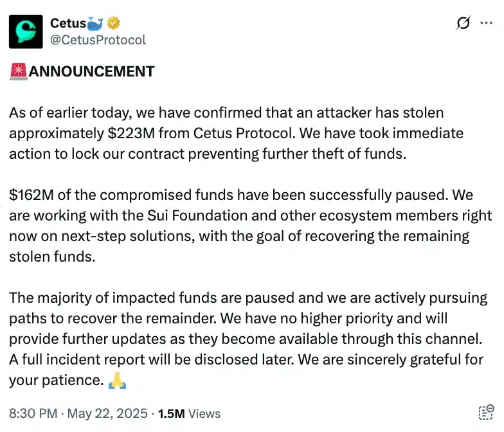Click the dashed note icon at bottom right

coord(486,413)
